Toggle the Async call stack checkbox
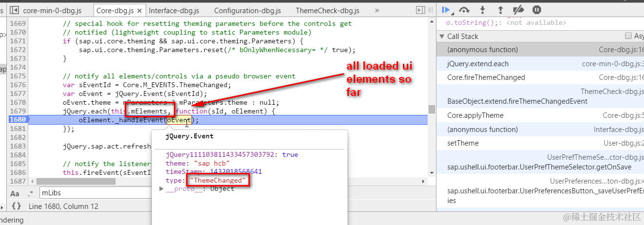 point(628,36)
